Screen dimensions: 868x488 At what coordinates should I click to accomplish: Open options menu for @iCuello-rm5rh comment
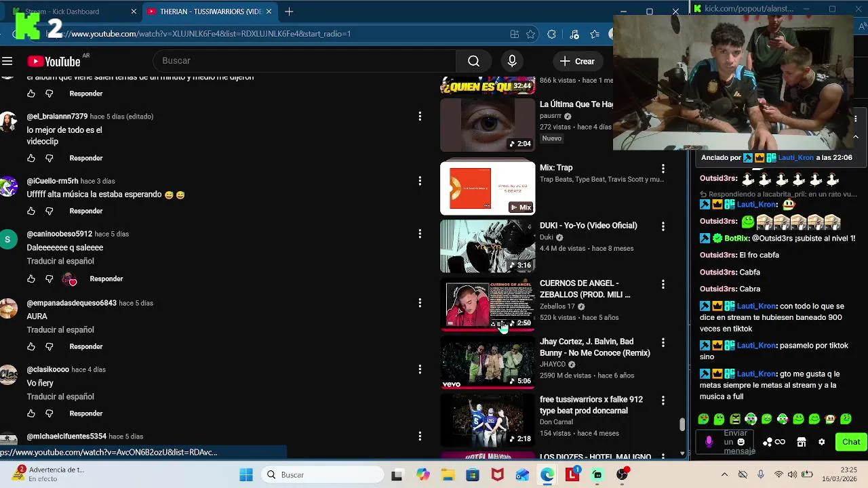(x=420, y=181)
